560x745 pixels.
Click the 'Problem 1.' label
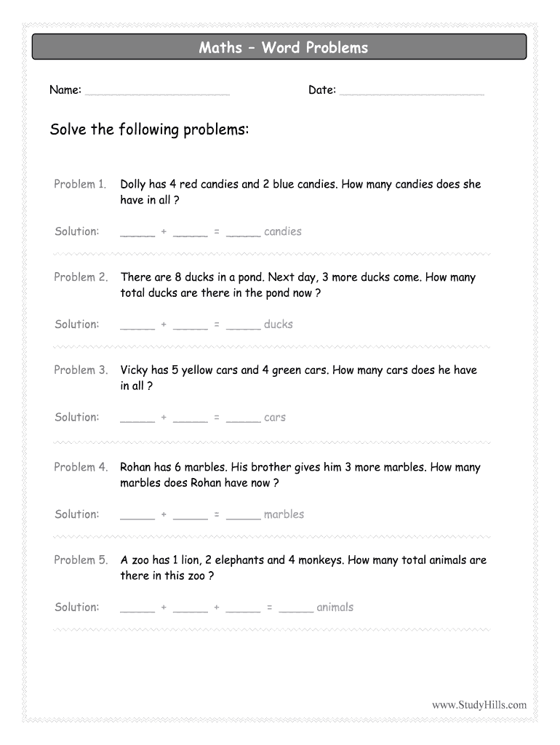[80, 184]
